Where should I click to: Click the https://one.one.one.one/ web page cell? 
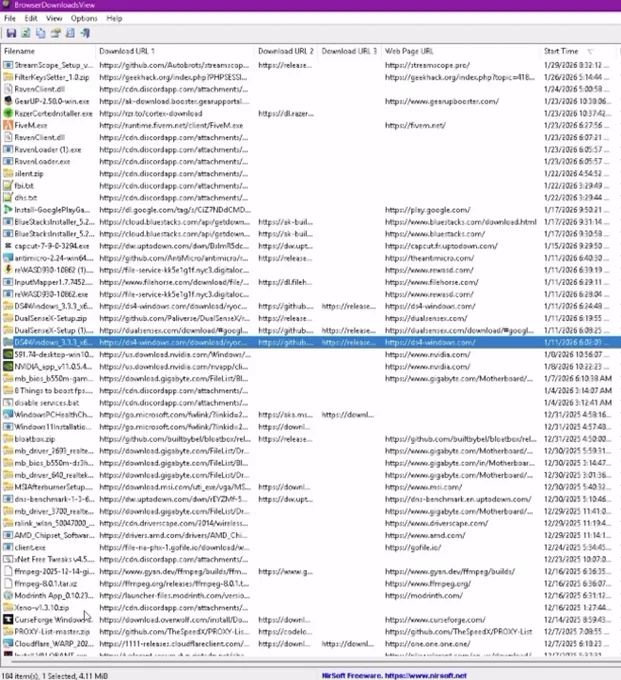tap(428, 644)
